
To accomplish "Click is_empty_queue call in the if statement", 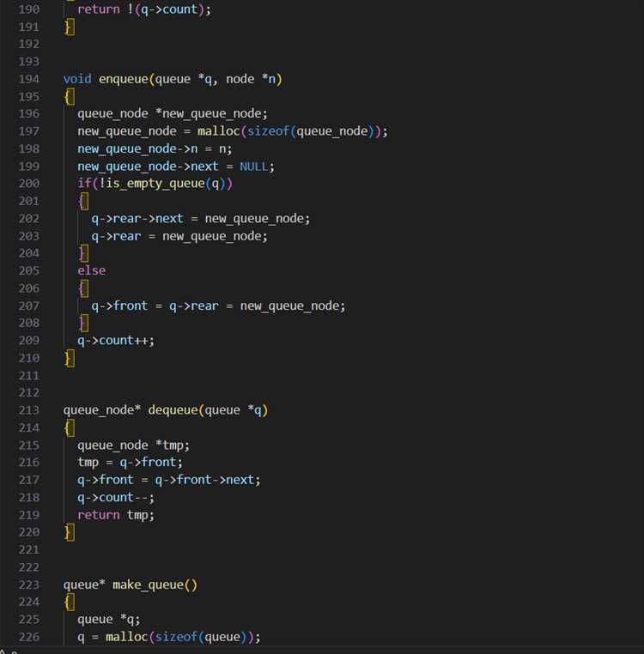I will [155, 184].
